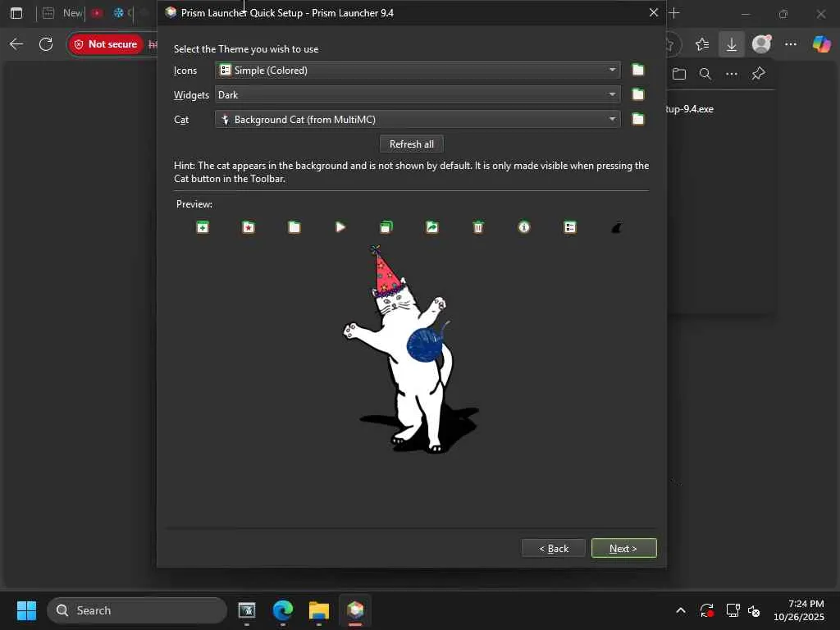Click the Not secure site badge

106,44
